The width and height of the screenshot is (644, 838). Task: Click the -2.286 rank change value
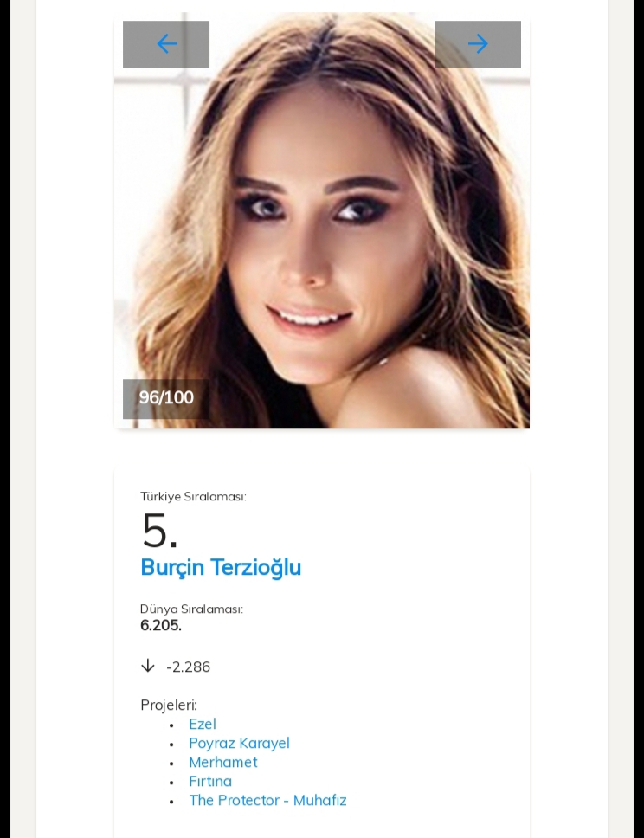[x=188, y=667]
